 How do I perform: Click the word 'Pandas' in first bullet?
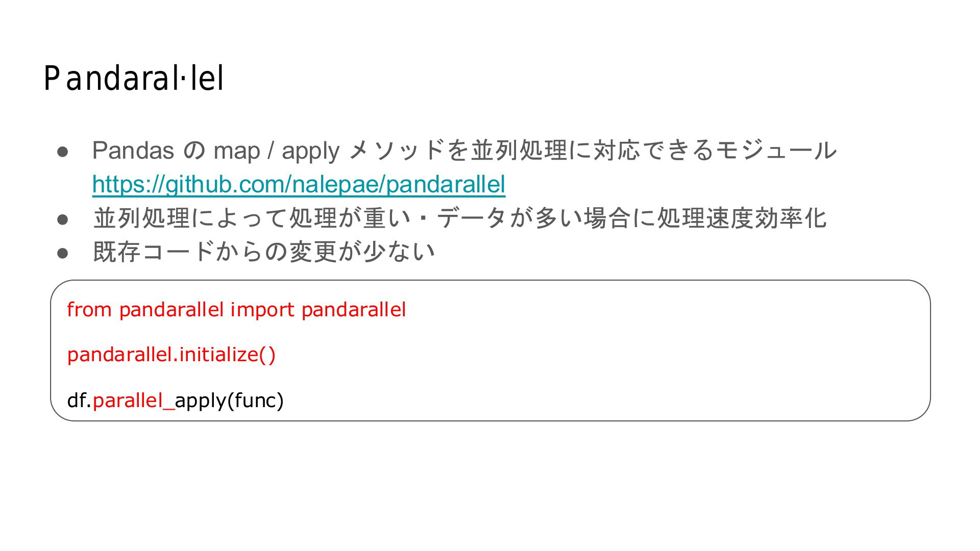coord(133,151)
